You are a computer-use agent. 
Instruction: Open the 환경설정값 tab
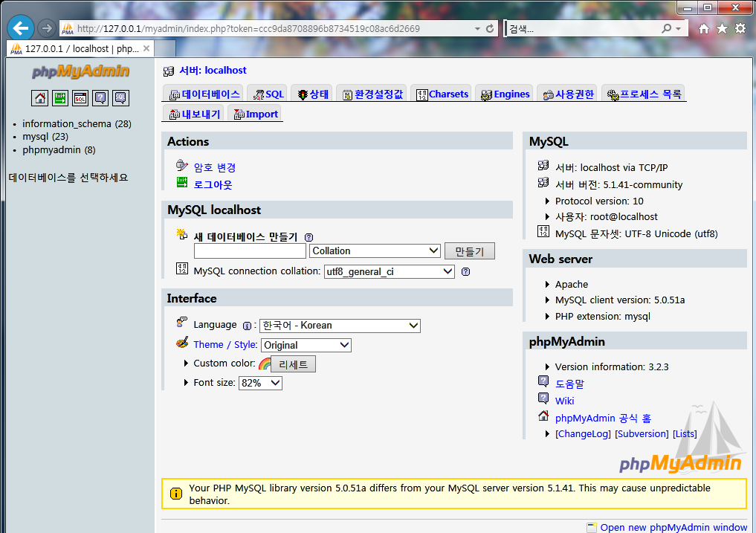click(372, 94)
